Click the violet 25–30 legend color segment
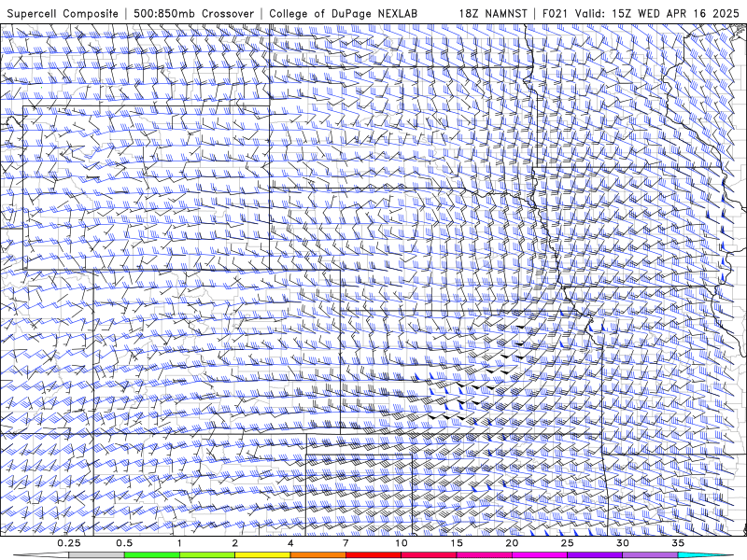 coord(595,555)
